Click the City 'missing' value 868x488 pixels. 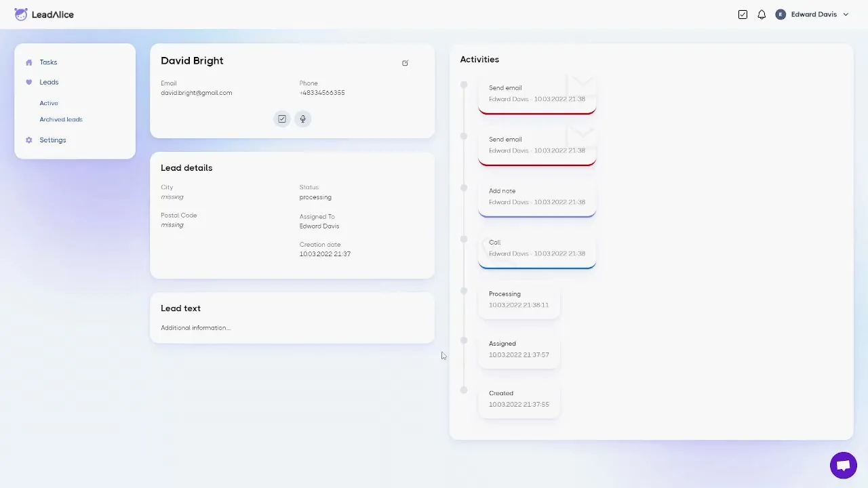pos(172,197)
